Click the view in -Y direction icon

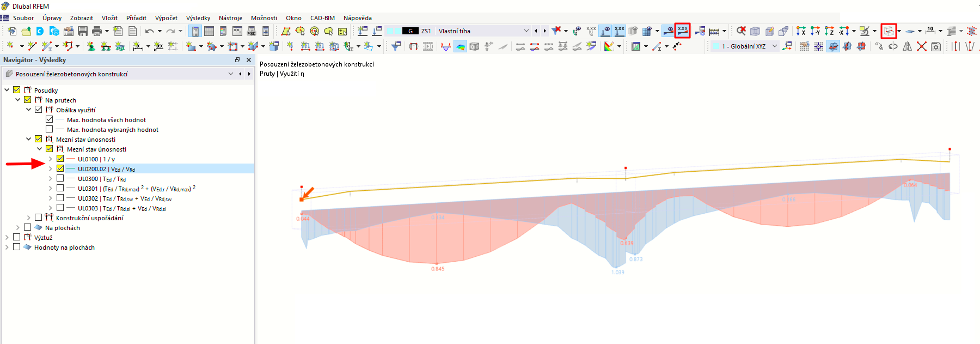[x=814, y=31]
